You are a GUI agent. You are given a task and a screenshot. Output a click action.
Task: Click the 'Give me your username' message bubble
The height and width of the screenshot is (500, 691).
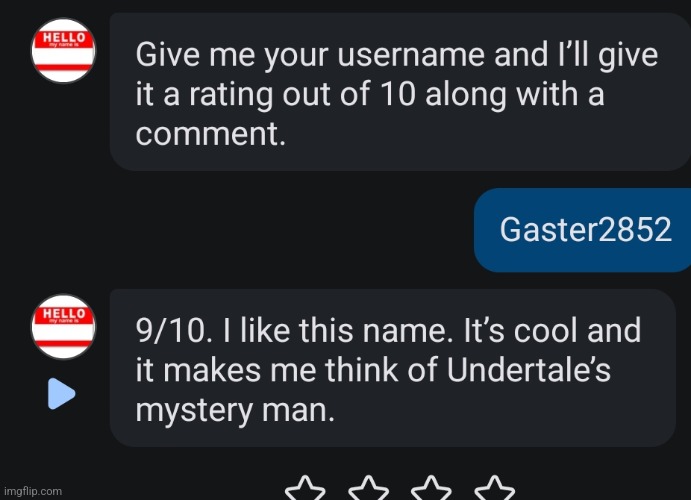pos(400,92)
